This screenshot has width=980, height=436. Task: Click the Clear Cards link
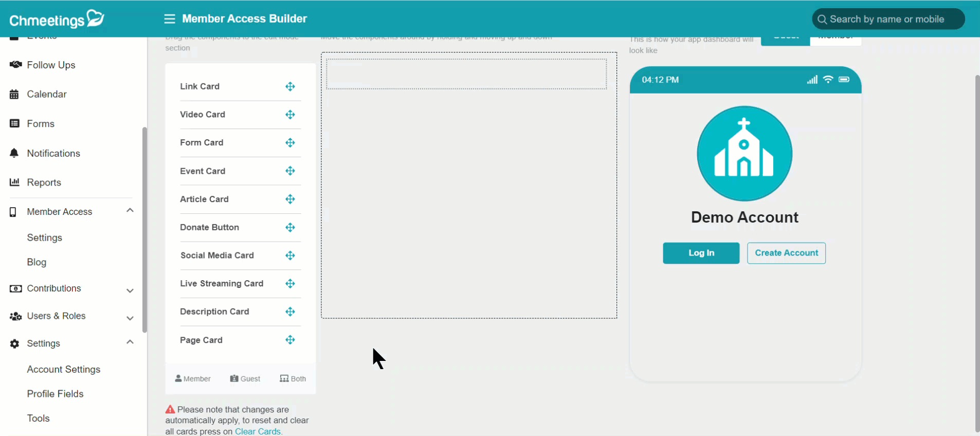[258, 431]
